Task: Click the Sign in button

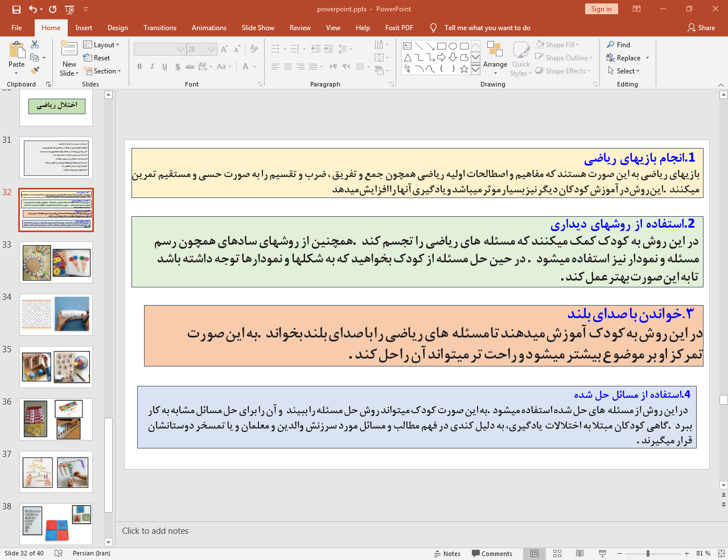Action: [x=601, y=9]
